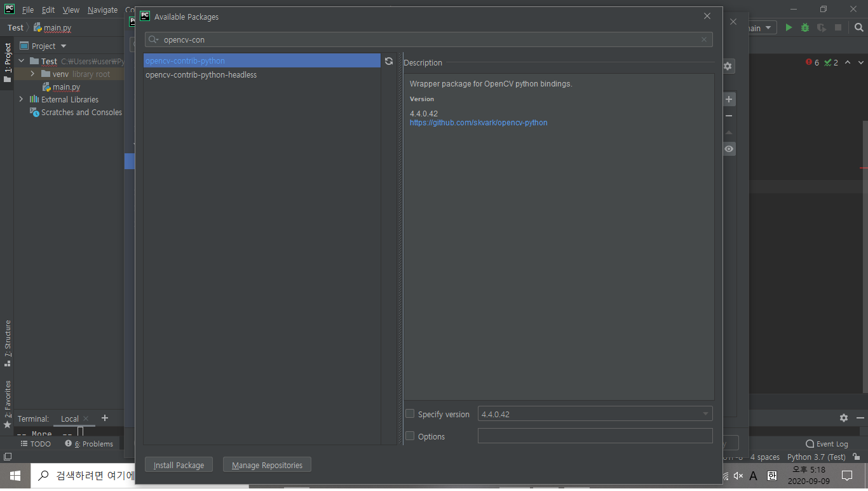868x491 pixels.
Task: Open search history magnifier dropdown
Action: [153, 39]
